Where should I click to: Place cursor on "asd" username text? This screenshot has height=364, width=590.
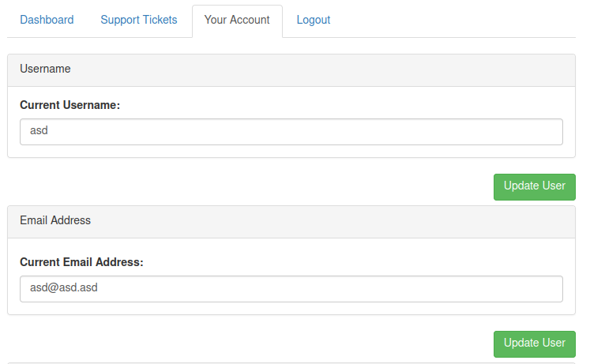(x=39, y=132)
